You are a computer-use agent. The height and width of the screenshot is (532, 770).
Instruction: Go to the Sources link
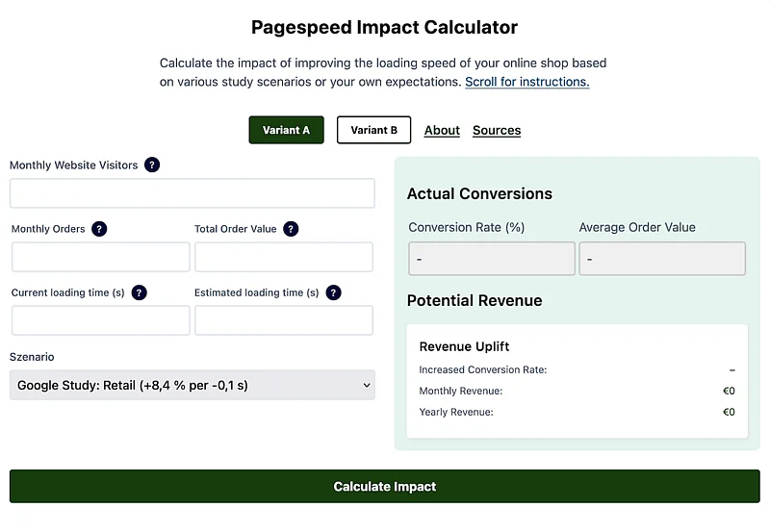tap(497, 131)
